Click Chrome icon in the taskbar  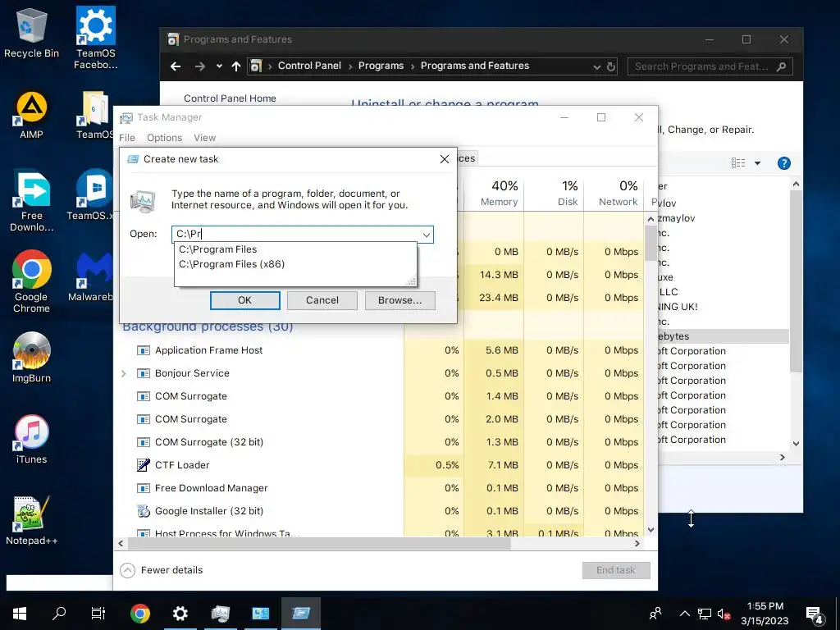139,614
